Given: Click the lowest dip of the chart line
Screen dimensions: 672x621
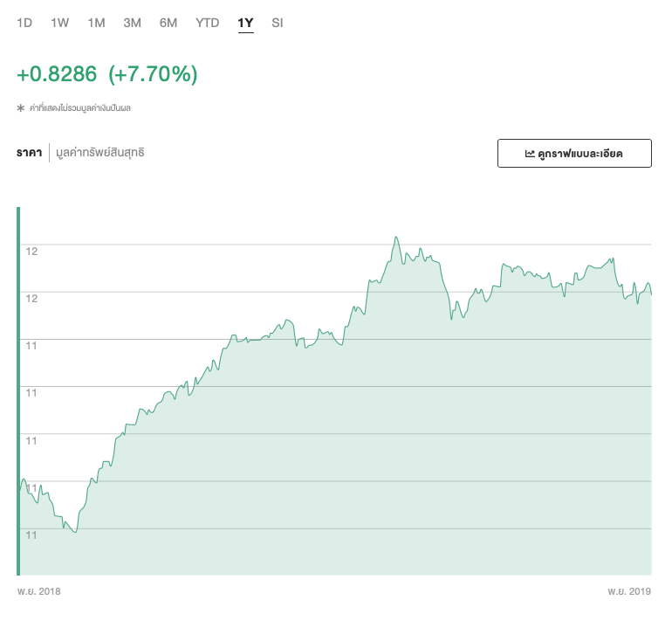Looking at the screenshot, I should click(x=76, y=532).
